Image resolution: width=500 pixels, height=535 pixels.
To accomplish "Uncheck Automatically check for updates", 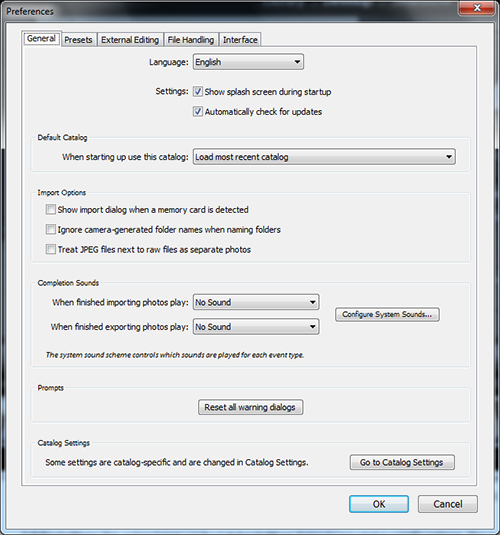I will [x=198, y=111].
